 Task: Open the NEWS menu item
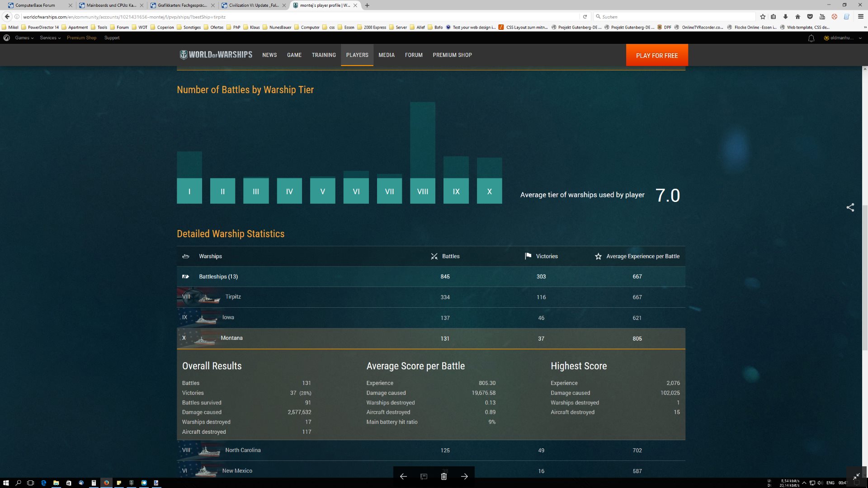pyautogui.click(x=269, y=55)
